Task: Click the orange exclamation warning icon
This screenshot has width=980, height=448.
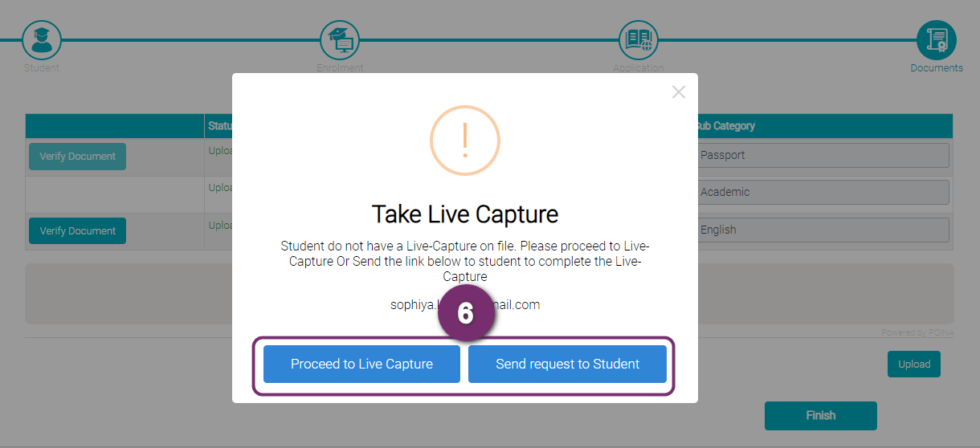Action: (465, 141)
